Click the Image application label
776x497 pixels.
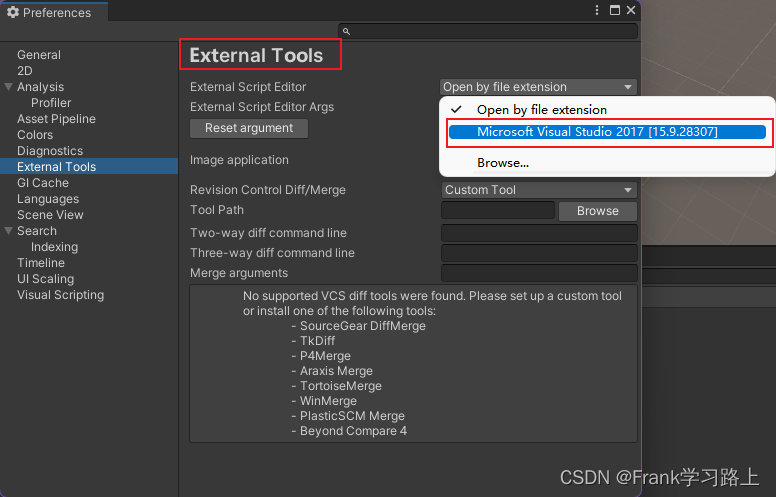[239, 160]
